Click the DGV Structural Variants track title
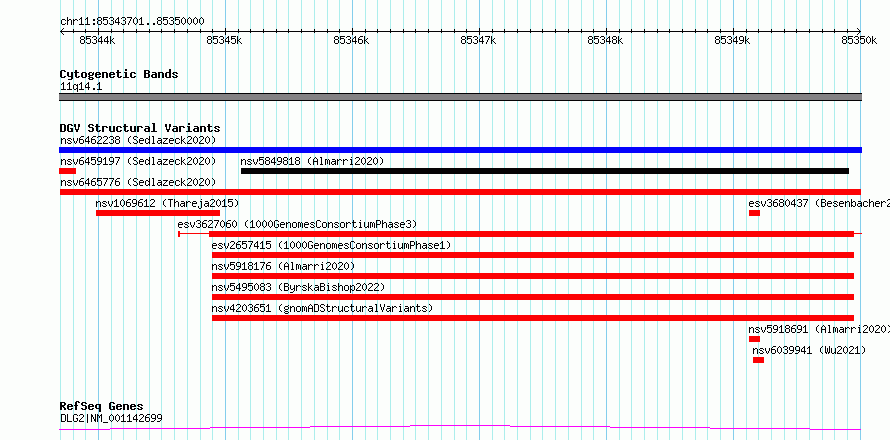This screenshot has width=890, height=440. coord(140,128)
